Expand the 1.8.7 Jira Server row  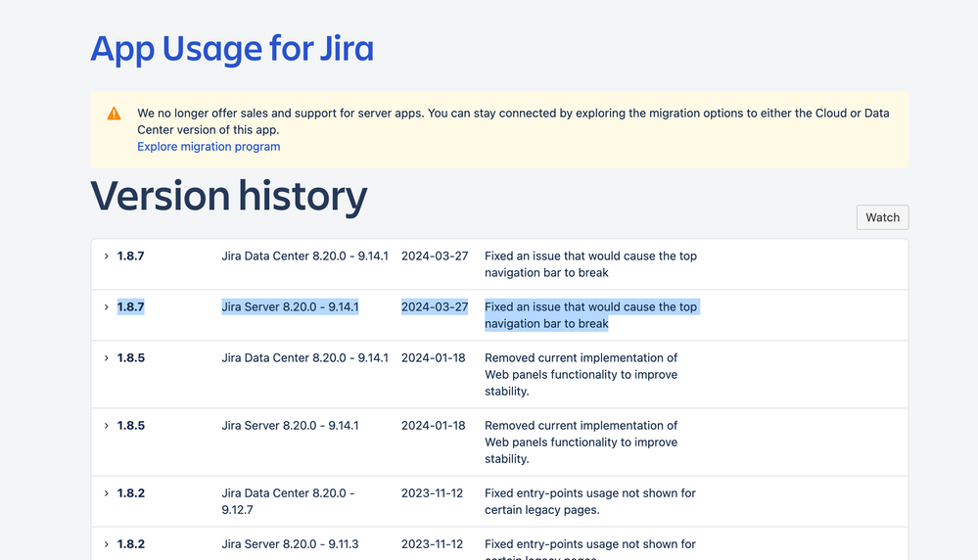pyautogui.click(x=106, y=306)
